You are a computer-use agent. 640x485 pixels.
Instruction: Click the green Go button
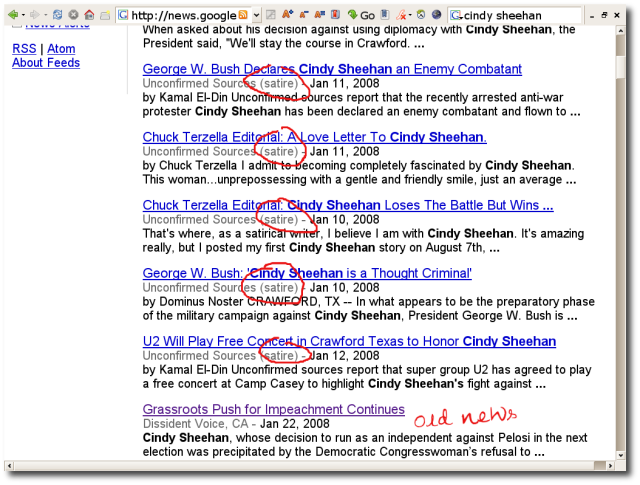click(x=361, y=15)
